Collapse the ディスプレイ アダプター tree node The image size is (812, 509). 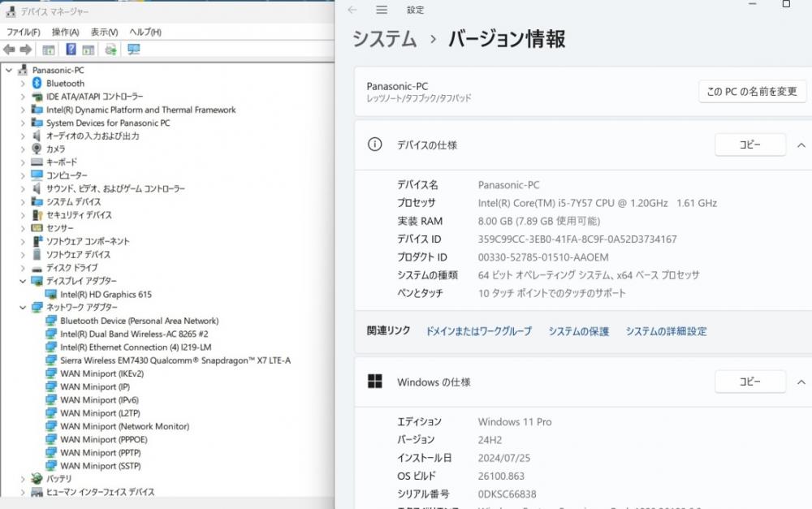click(x=23, y=281)
